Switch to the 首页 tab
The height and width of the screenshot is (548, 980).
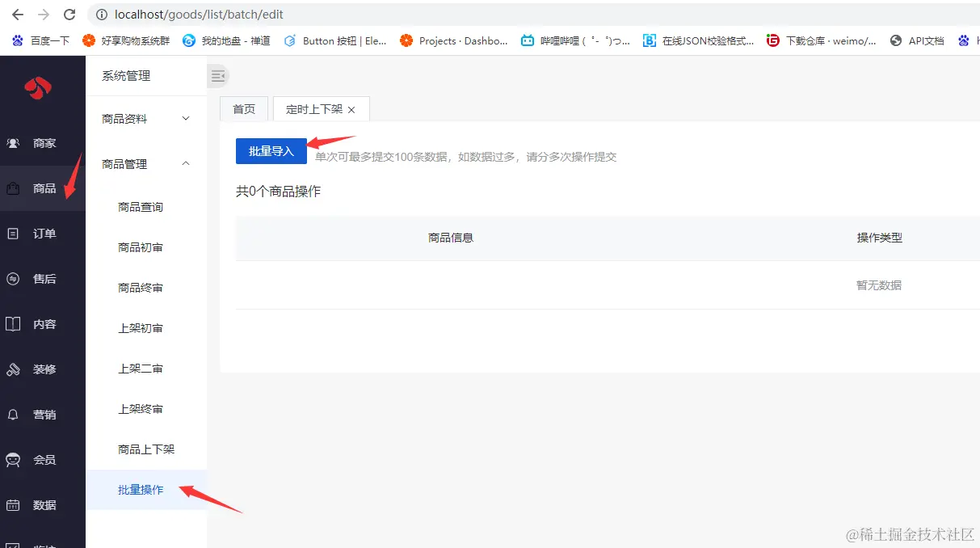(244, 109)
